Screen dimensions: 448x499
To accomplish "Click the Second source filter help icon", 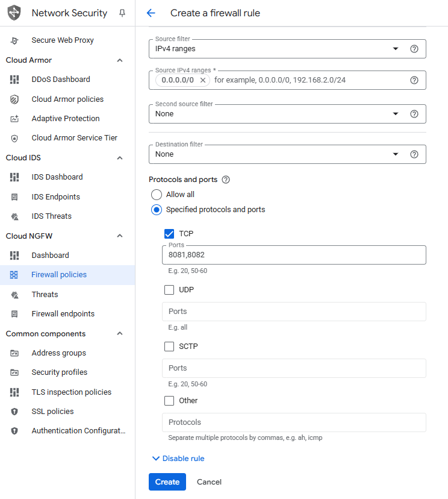I will point(414,114).
